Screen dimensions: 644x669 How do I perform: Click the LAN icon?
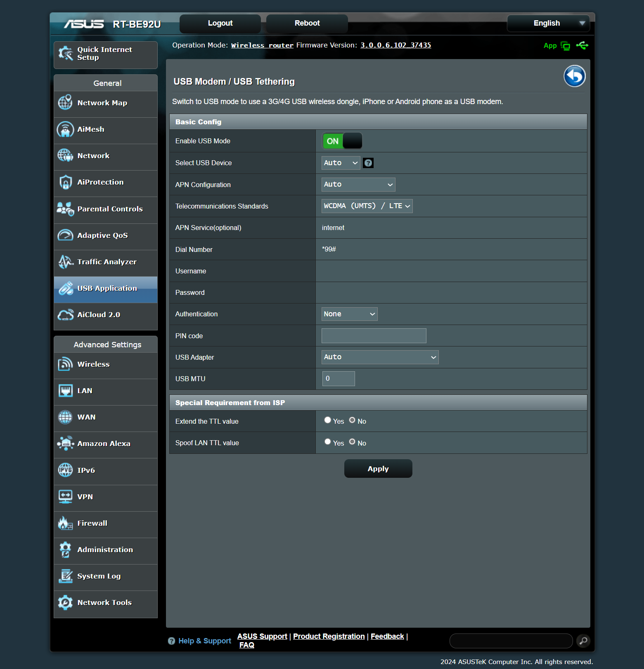[x=65, y=391]
